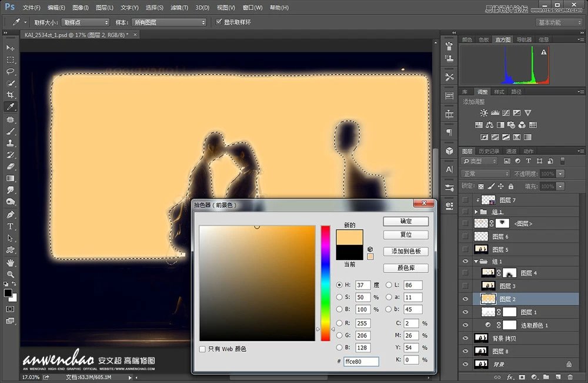
Task: Open layer styles fx menu
Action: (x=510, y=377)
